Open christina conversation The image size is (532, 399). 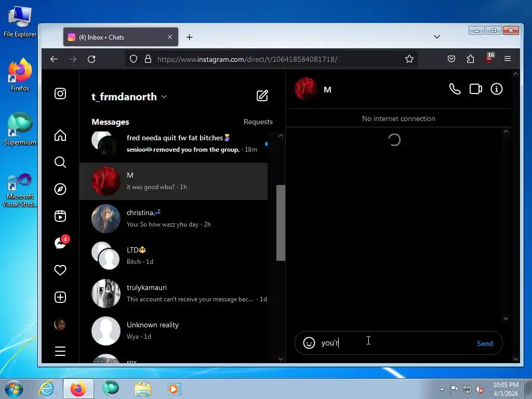tap(174, 219)
